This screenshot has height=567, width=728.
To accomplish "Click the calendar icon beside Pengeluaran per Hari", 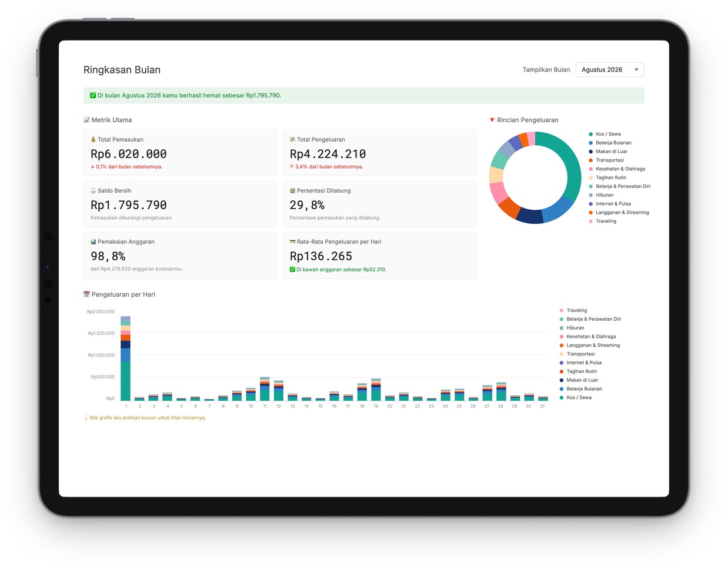I will coord(86,294).
